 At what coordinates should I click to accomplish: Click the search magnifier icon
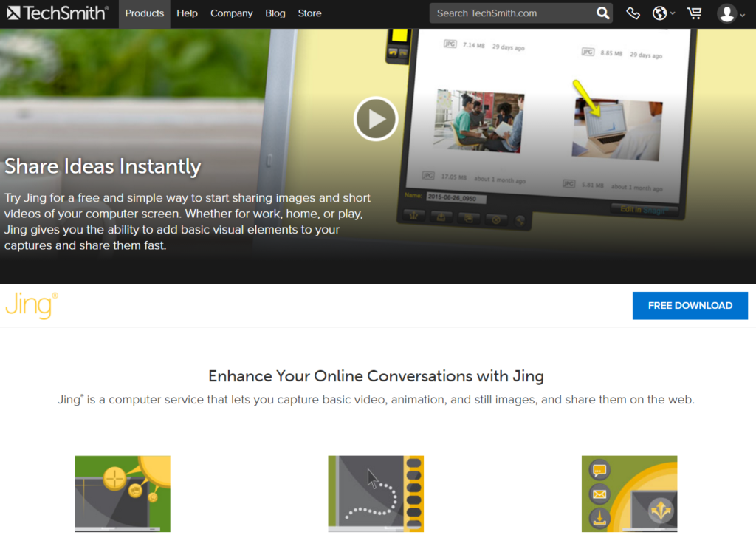point(602,13)
